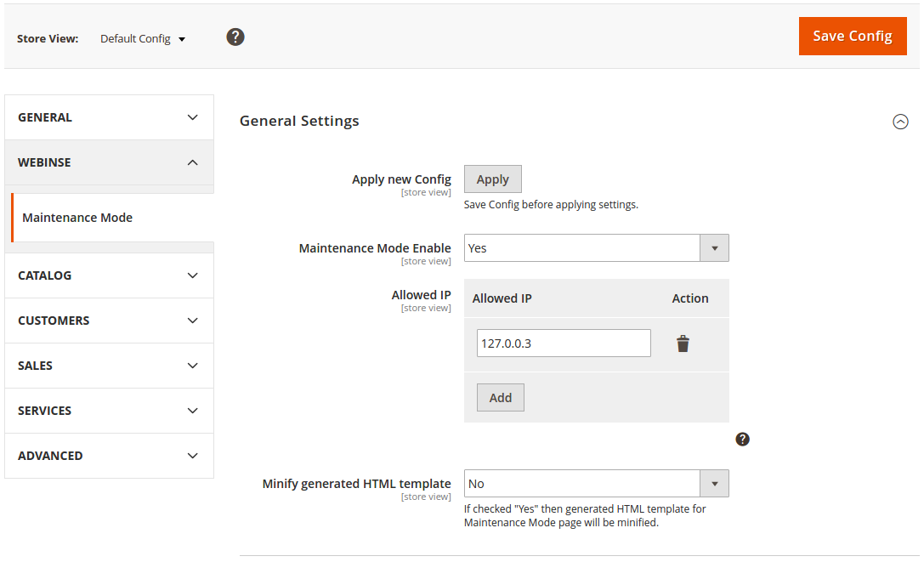
Task: Click the General Settings heading
Action: [299, 121]
